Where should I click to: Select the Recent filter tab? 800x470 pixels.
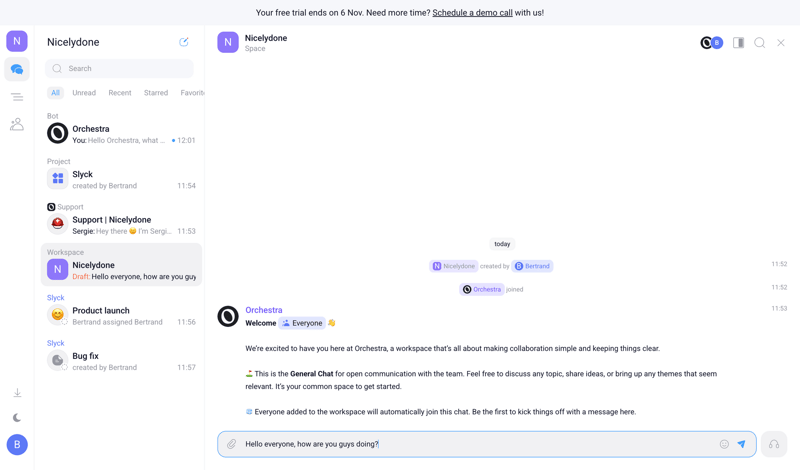click(x=120, y=93)
